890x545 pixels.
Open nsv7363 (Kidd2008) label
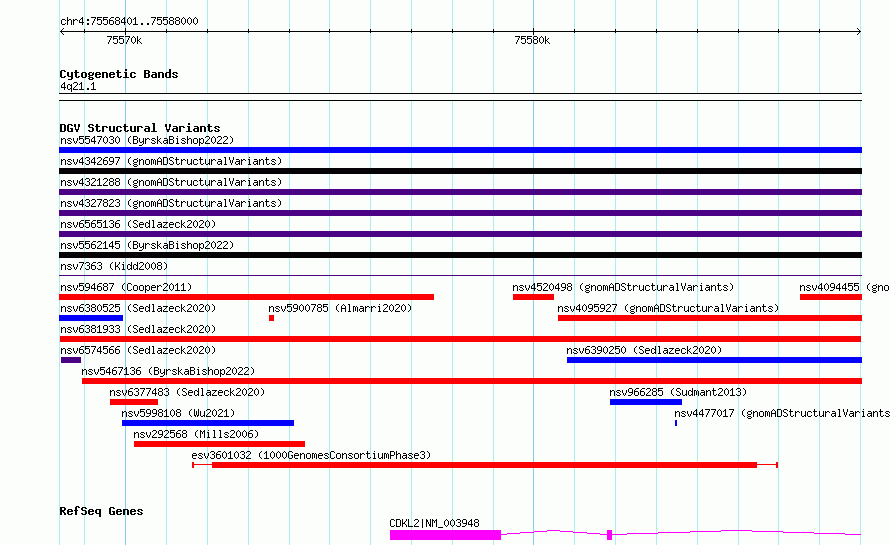click(114, 266)
